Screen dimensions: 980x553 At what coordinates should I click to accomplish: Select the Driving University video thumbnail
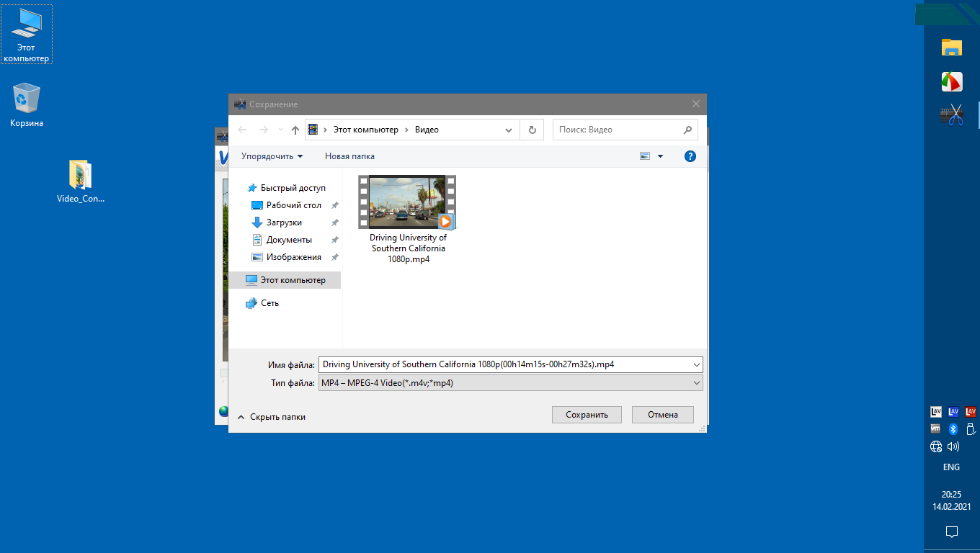(408, 203)
